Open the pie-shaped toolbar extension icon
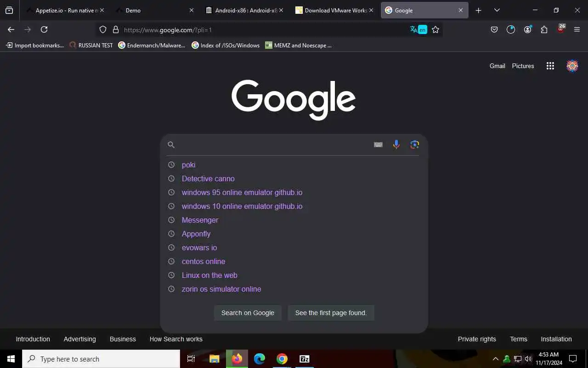 pos(511,29)
